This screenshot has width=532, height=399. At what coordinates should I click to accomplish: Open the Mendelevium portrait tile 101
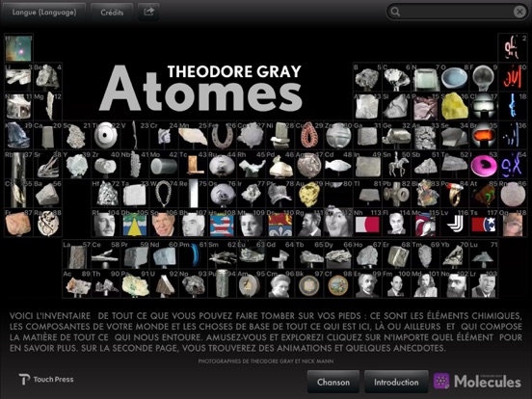pos(426,283)
